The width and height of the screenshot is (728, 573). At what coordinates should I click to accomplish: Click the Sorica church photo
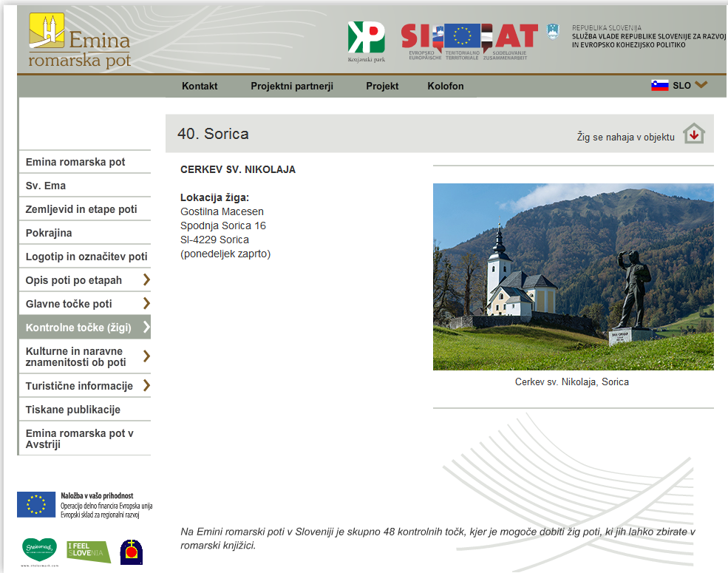pos(573,277)
